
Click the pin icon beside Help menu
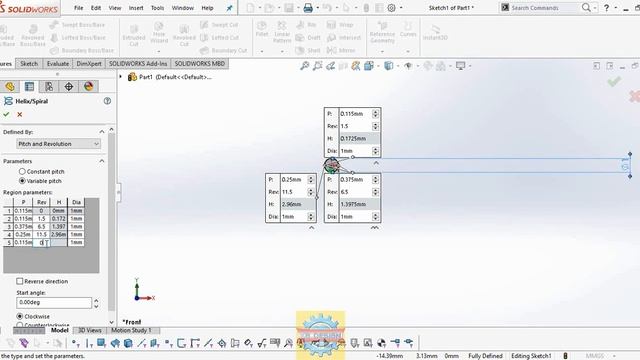(229, 8)
